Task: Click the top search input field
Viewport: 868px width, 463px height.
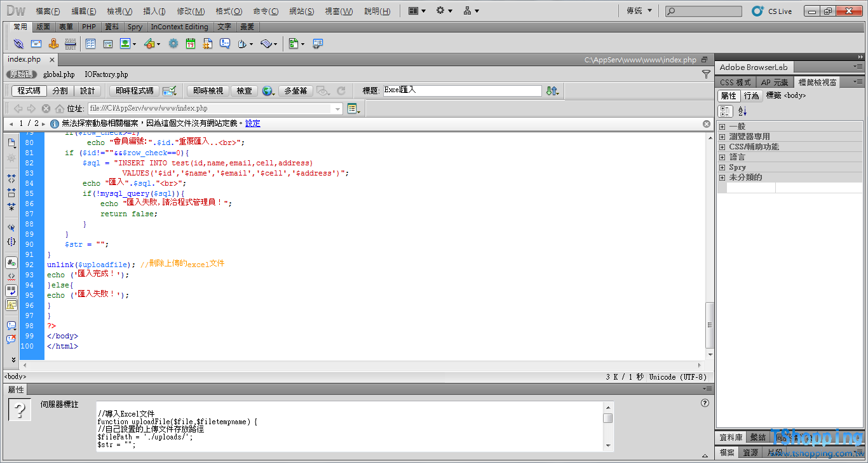Action: point(703,11)
